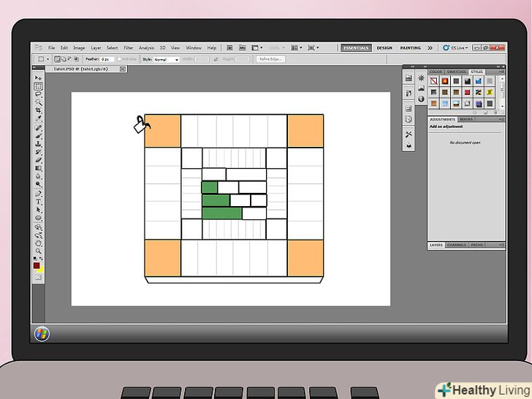532x399 pixels.
Task: Open the Filter menu
Action: 129,48
